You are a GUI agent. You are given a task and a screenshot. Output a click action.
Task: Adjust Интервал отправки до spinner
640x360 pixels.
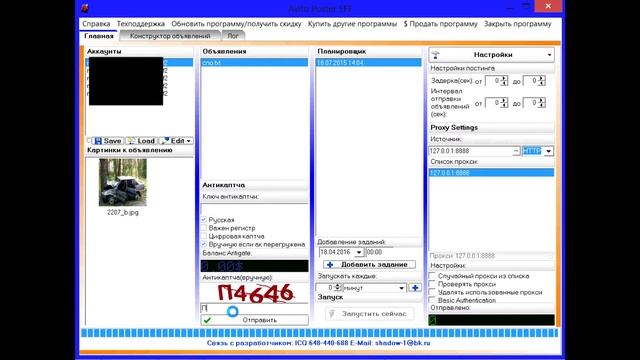[541, 103]
